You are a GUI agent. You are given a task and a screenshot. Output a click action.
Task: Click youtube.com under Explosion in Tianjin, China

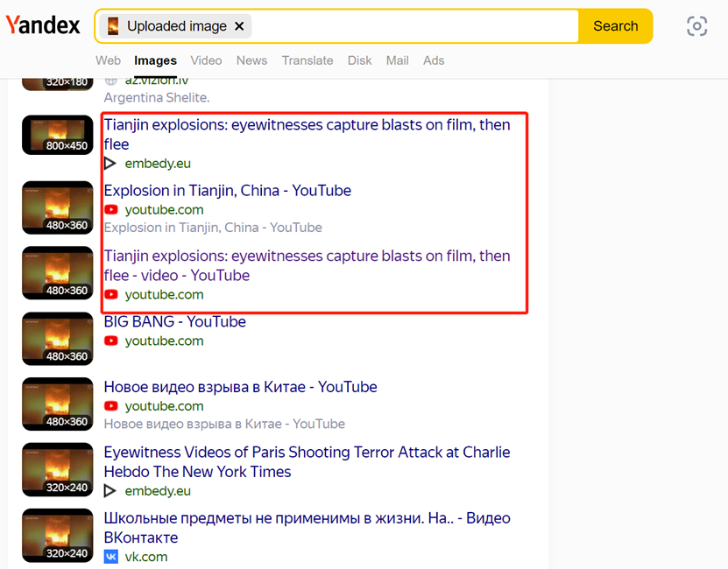(165, 210)
